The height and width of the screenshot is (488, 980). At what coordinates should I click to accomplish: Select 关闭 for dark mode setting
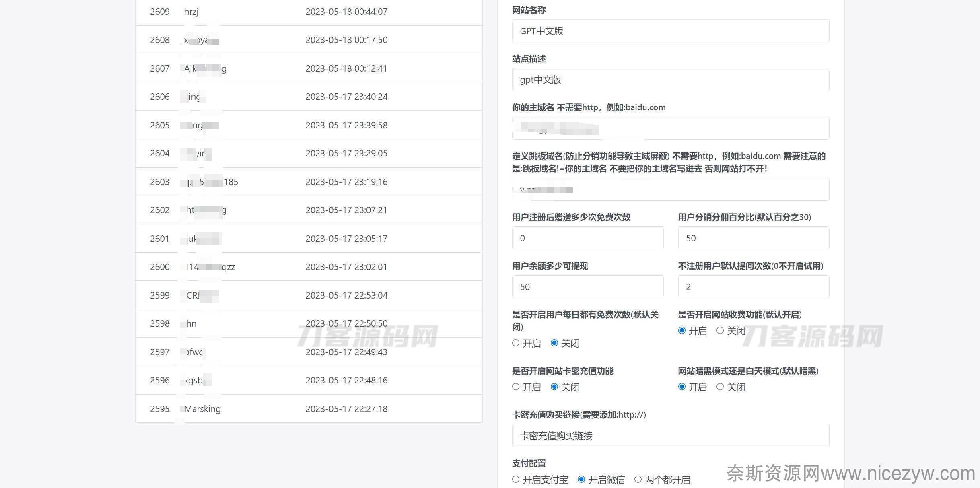click(x=720, y=387)
